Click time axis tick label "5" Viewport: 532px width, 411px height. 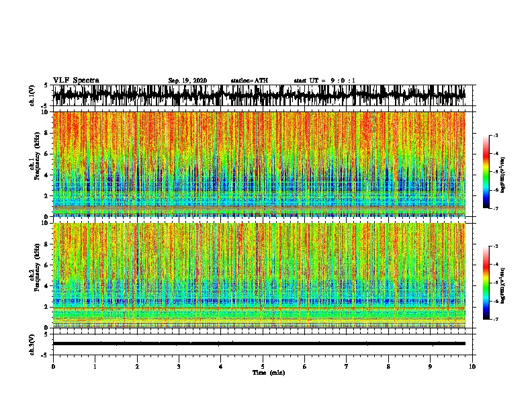pos(263,367)
